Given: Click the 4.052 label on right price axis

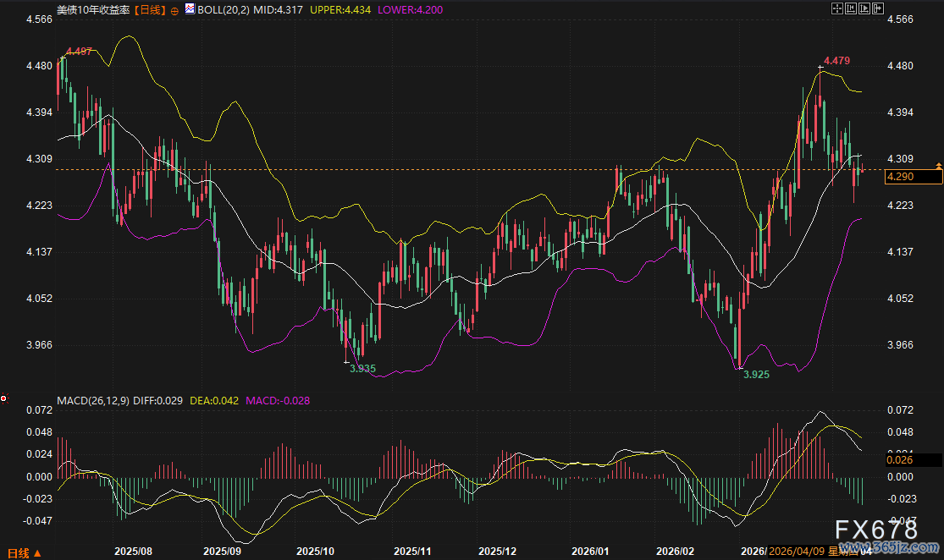Looking at the screenshot, I should (x=900, y=299).
